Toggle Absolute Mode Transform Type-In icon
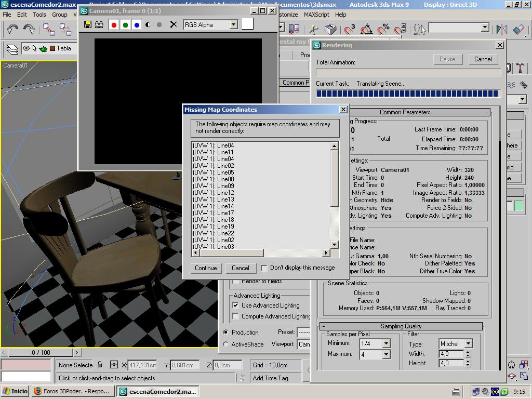This screenshot has height=399, width=532. point(114,365)
